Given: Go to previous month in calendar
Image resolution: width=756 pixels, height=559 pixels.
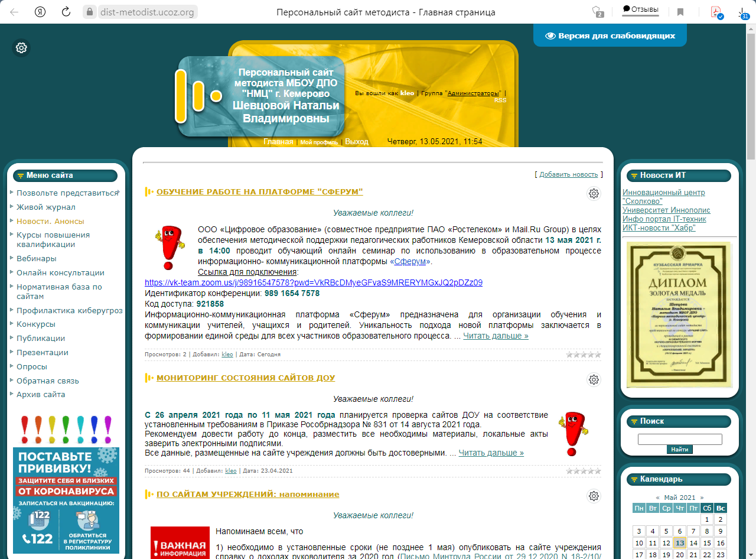Looking at the screenshot, I should coord(657,498).
